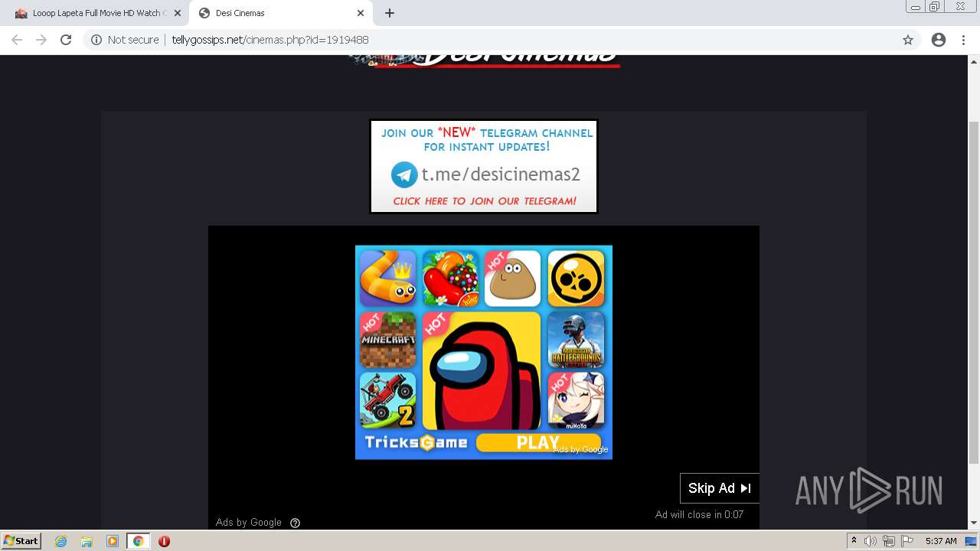Open the Windows Start button
This screenshot has width=980, height=551.
(21, 541)
